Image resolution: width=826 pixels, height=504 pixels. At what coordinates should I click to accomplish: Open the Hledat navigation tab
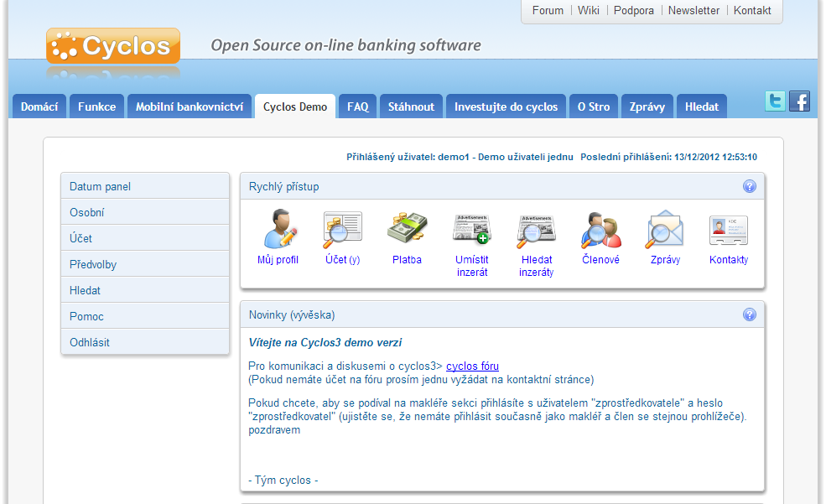tap(702, 107)
